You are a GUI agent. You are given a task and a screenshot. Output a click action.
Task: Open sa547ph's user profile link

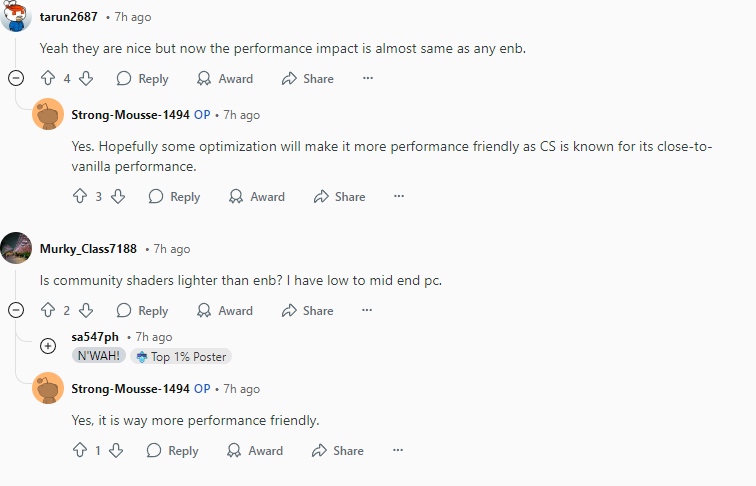(x=95, y=337)
